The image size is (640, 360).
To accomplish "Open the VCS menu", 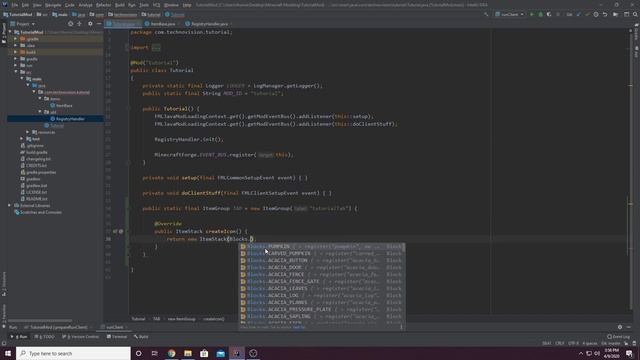I will [156, 5].
